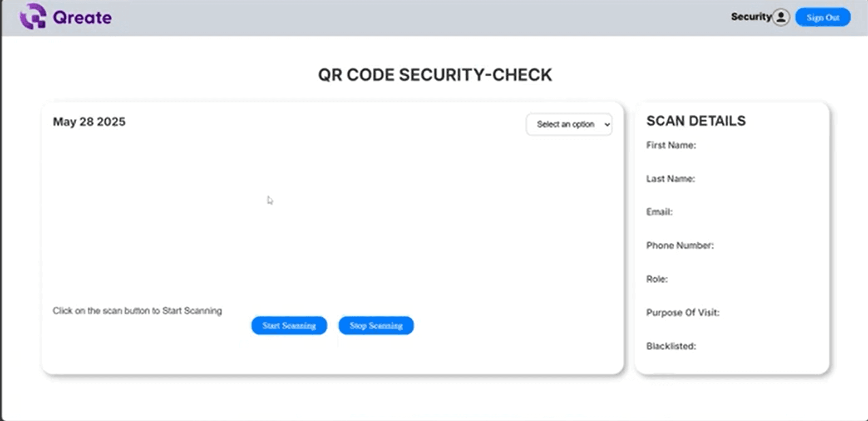Click the scan instruction text message
The width and height of the screenshot is (868, 421).
(138, 311)
